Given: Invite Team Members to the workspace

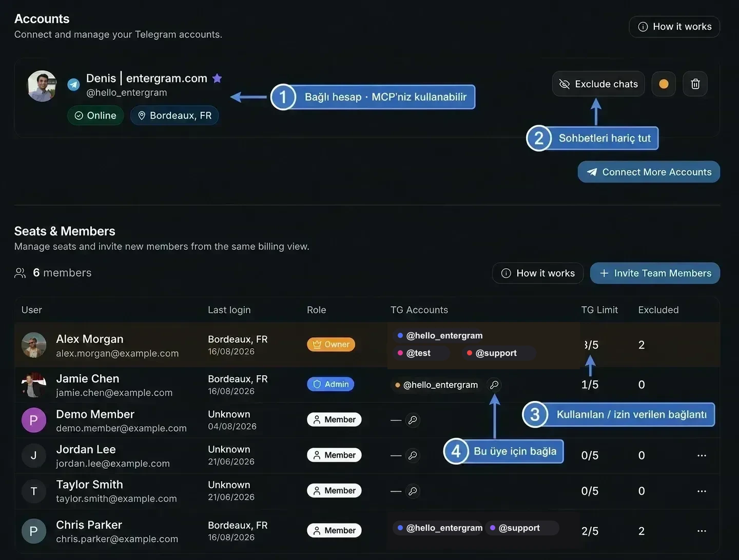Looking at the screenshot, I should click(x=655, y=273).
